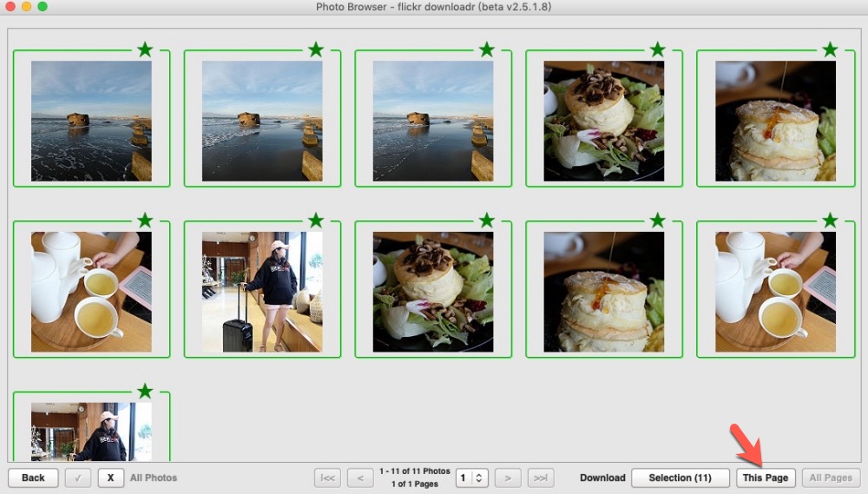
Task: Click the X deselect-all button
Action: [x=110, y=478]
